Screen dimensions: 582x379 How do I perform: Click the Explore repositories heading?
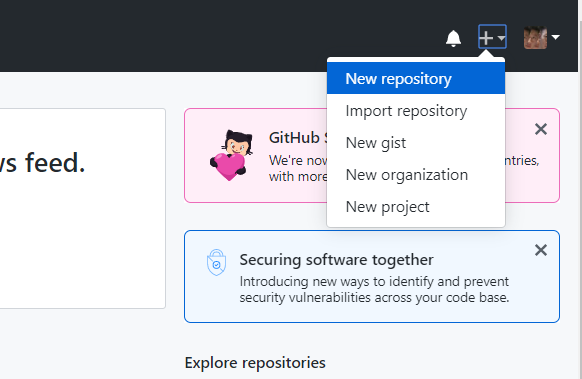(255, 363)
